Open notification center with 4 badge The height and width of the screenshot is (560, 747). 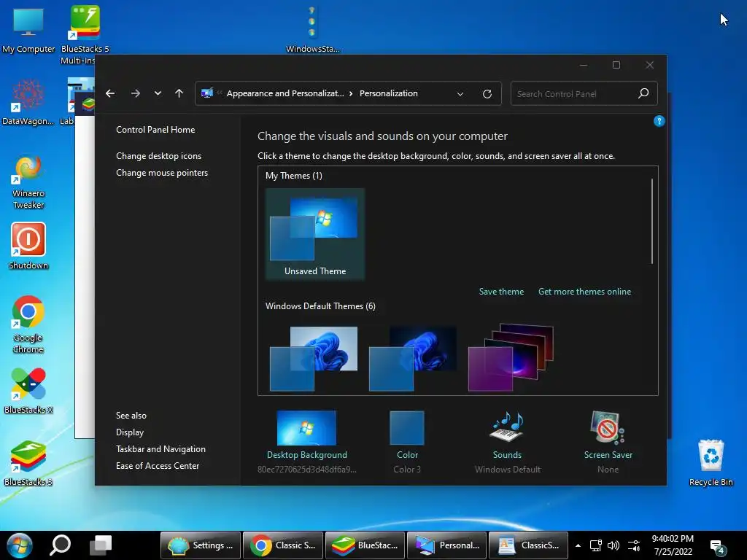click(x=718, y=547)
